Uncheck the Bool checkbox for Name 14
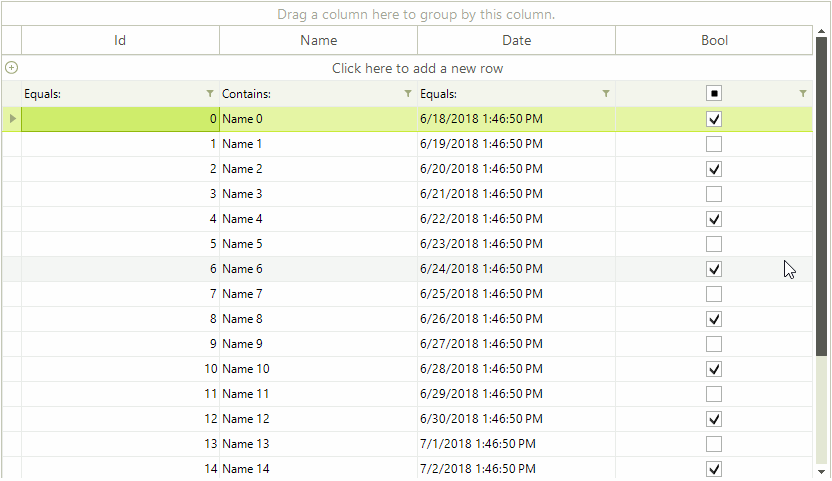The image size is (832, 481). click(x=714, y=469)
